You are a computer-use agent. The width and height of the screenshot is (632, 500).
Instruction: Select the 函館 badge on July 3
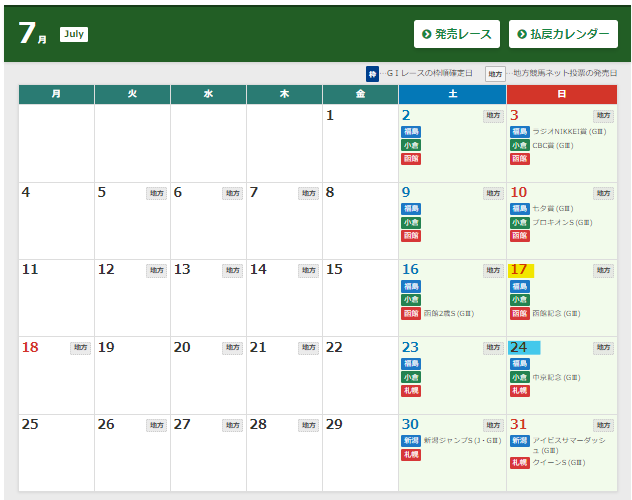coord(520,159)
